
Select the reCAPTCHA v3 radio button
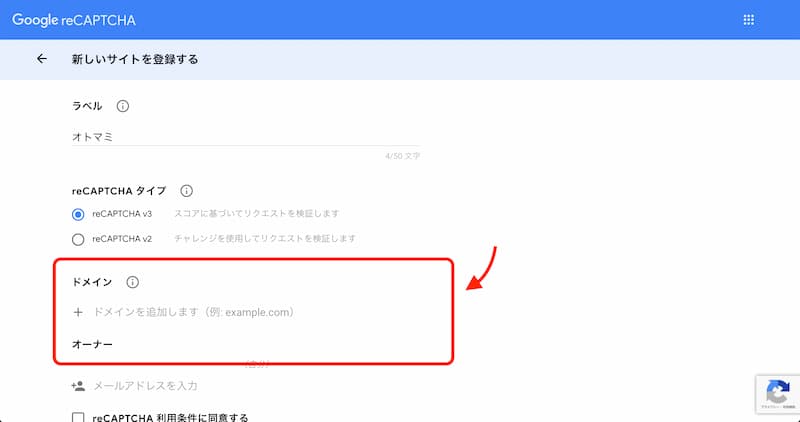78,214
